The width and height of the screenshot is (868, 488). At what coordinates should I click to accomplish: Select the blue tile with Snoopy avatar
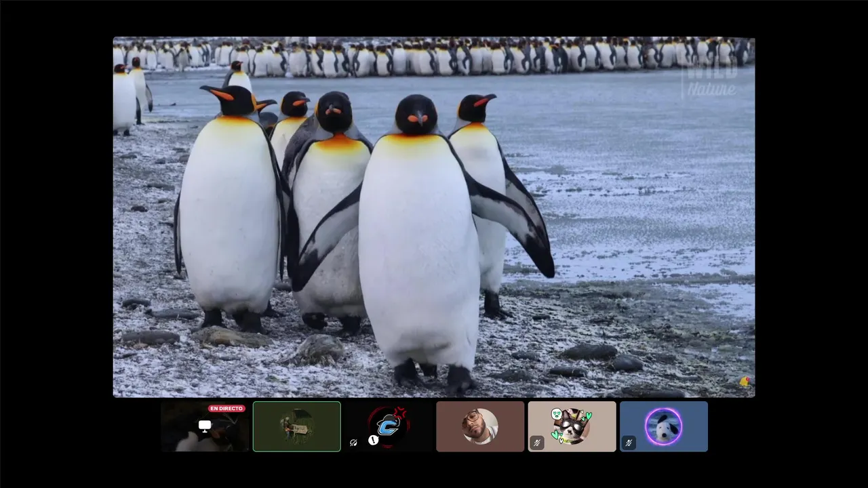pos(664,426)
